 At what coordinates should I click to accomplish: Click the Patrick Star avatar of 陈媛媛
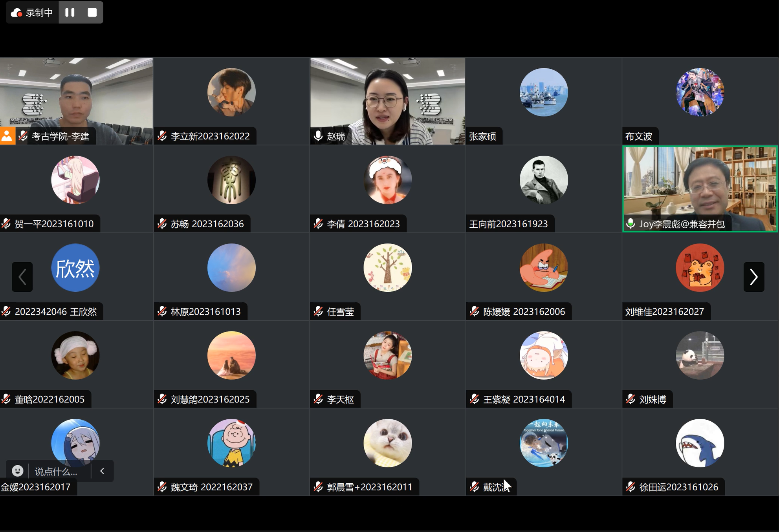tap(544, 268)
